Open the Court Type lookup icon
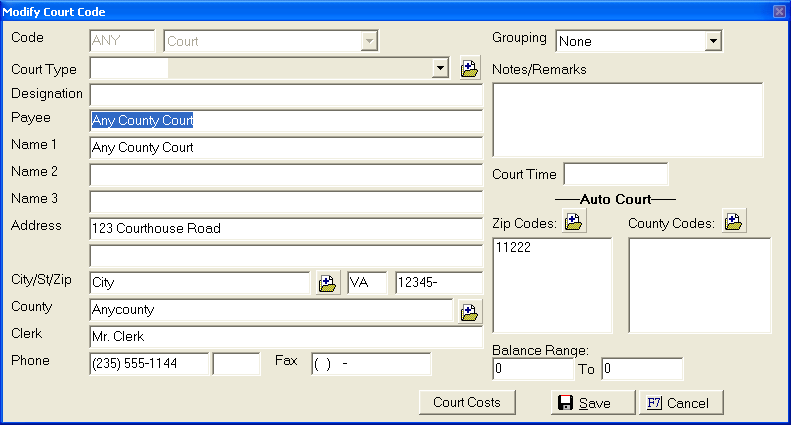791x425 pixels. [469, 68]
